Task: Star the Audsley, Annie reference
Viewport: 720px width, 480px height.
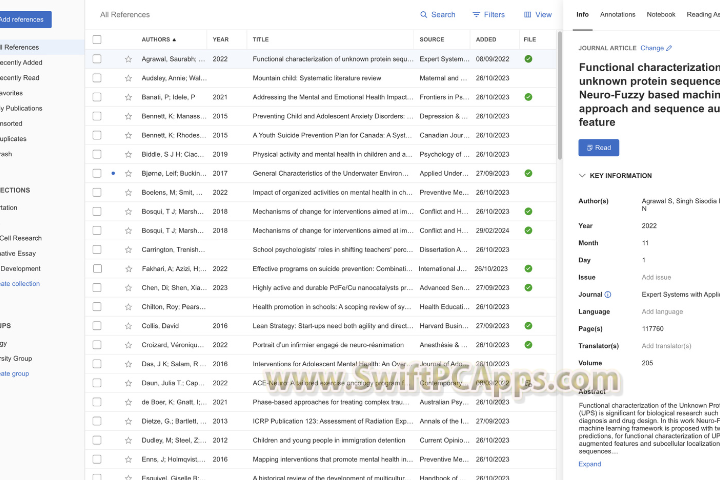Action: pyautogui.click(x=129, y=78)
